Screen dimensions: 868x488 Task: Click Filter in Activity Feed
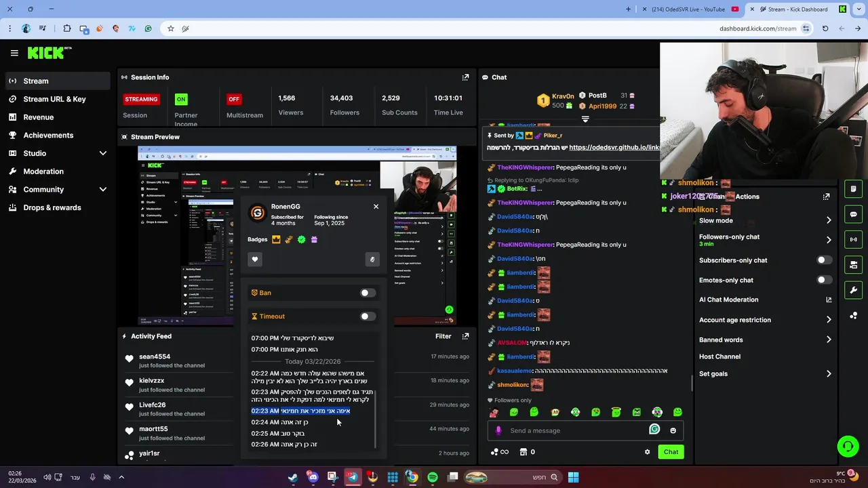[x=443, y=336]
